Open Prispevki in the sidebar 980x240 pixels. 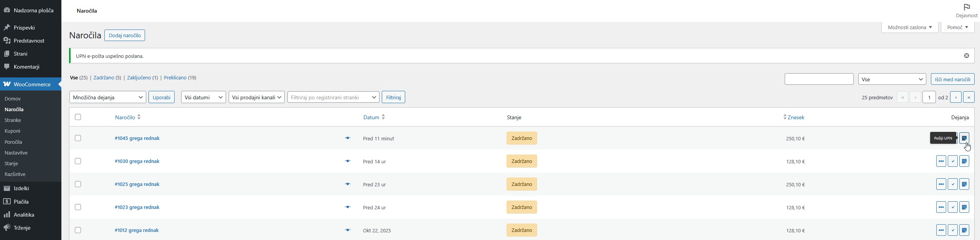pos(31,28)
